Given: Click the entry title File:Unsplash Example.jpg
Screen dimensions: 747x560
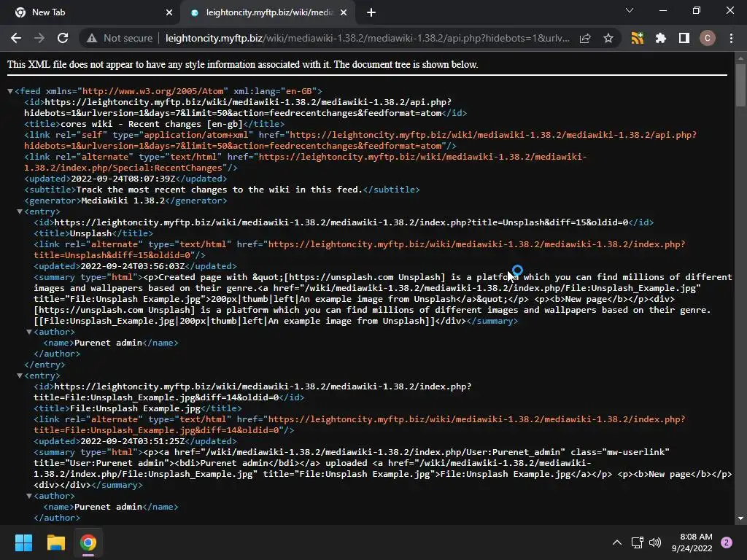Looking at the screenshot, I should 135,408.
